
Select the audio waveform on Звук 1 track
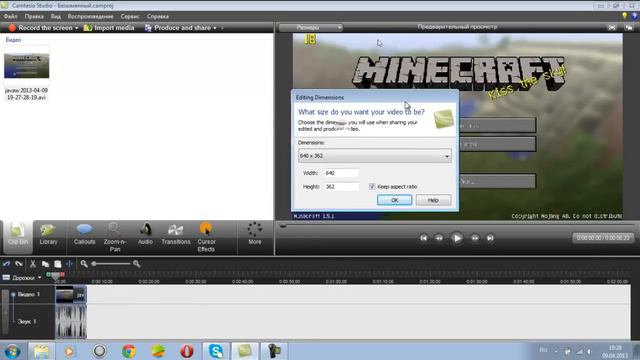(71, 322)
